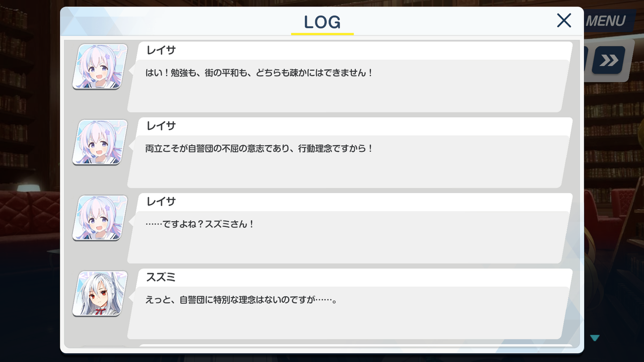Select the LOG title tab
Screen dimensions: 644x362
[323, 22]
